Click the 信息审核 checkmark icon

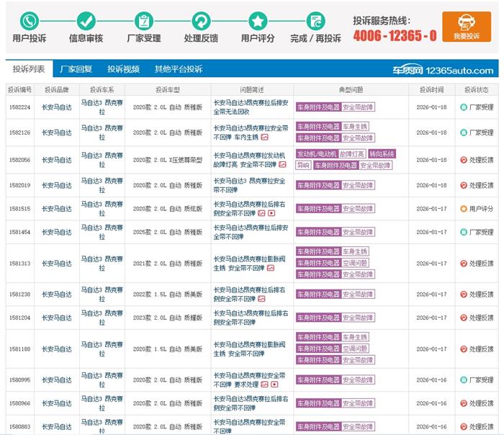point(86,20)
